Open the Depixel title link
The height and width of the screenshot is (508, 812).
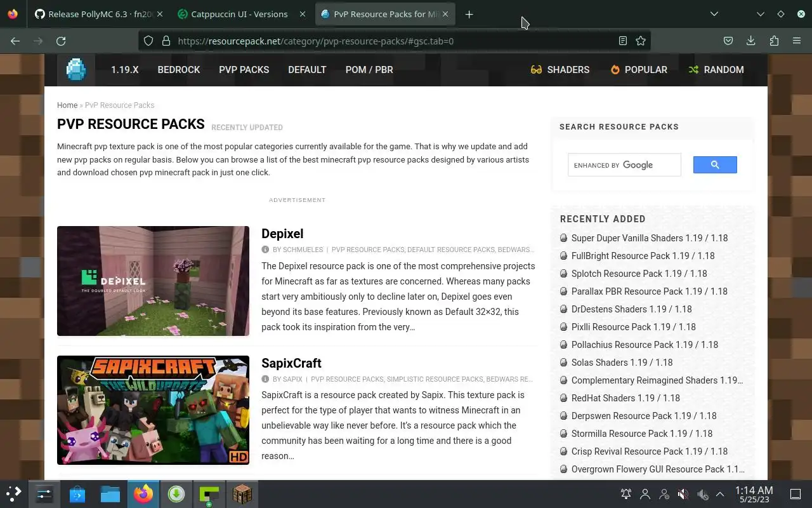(282, 234)
